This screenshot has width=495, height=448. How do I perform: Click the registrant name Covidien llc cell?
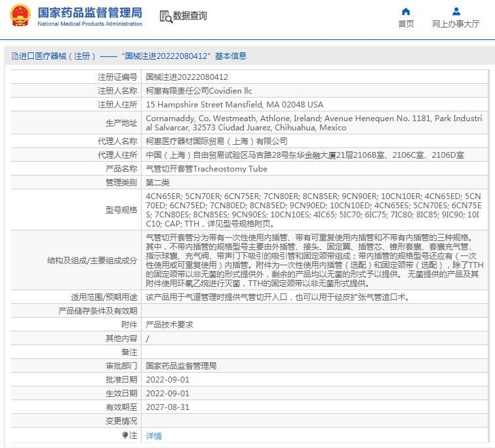coord(199,91)
